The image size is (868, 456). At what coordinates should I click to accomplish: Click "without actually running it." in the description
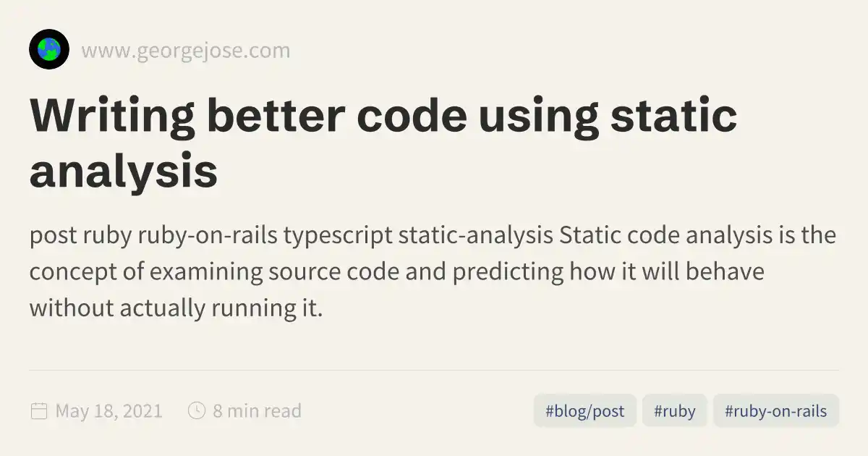(176, 308)
